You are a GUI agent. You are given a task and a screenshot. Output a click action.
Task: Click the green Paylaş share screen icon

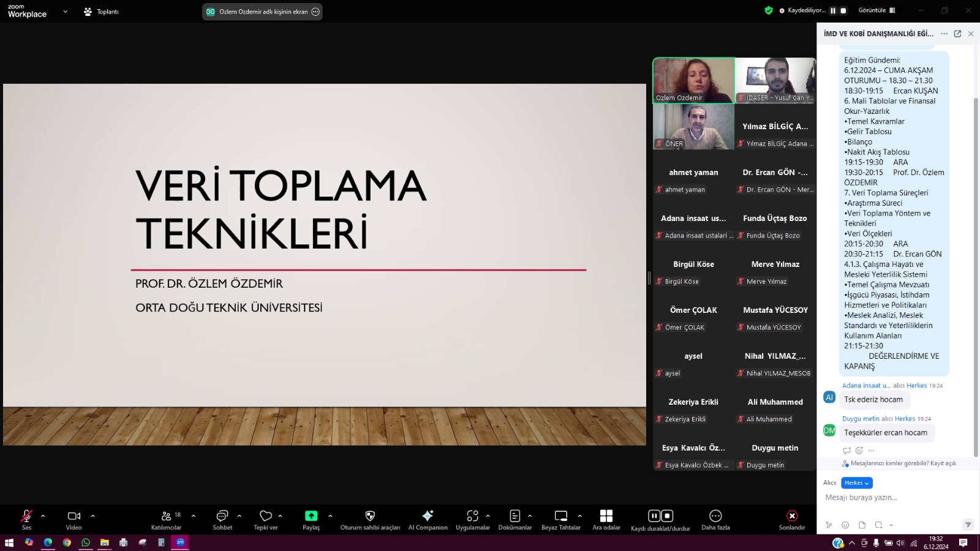pyautogui.click(x=311, y=516)
